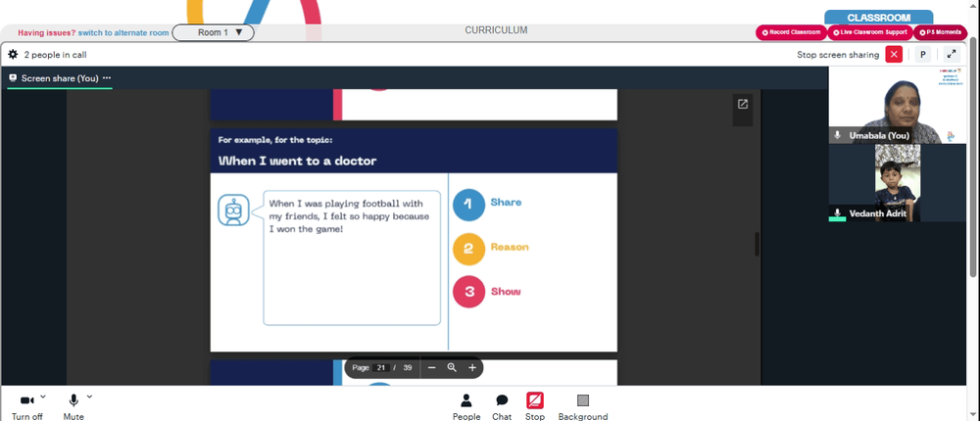Click the page number field showing 21
Screen dimensions: 980x421
point(381,368)
